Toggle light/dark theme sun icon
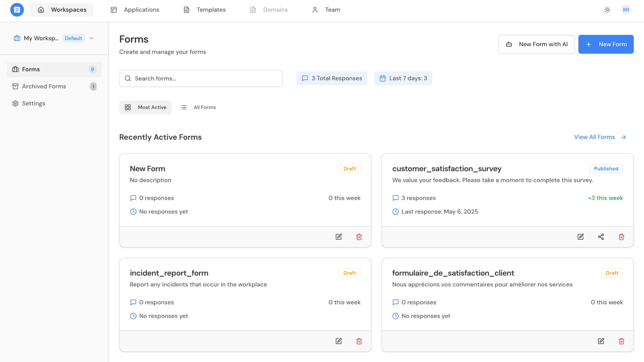 point(607,10)
